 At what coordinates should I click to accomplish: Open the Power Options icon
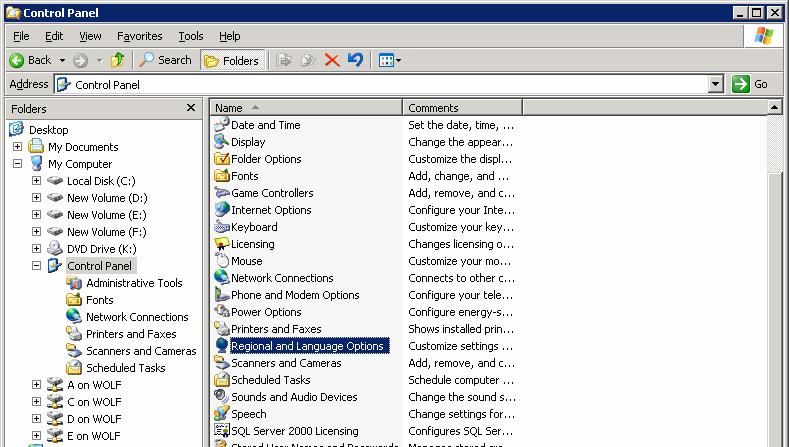[222, 312]
